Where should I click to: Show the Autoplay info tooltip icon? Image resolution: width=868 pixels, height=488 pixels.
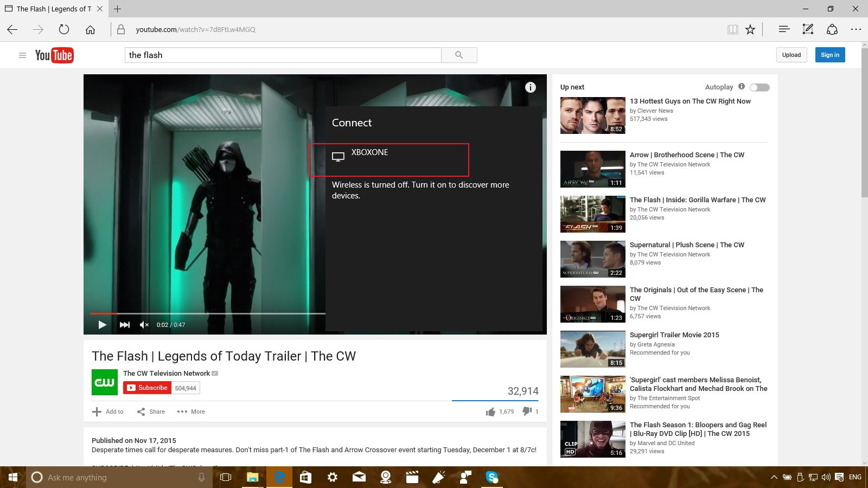pos(742,86)
